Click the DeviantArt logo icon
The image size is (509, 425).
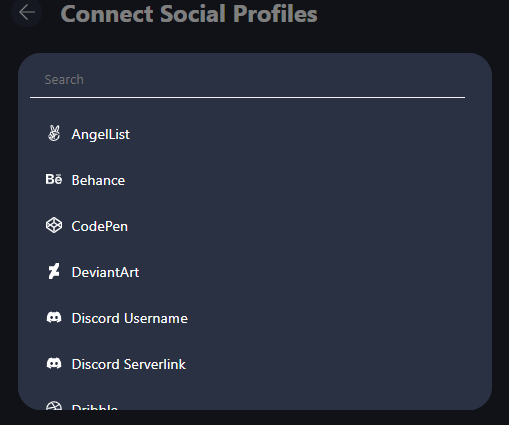(x=54, y=271)
